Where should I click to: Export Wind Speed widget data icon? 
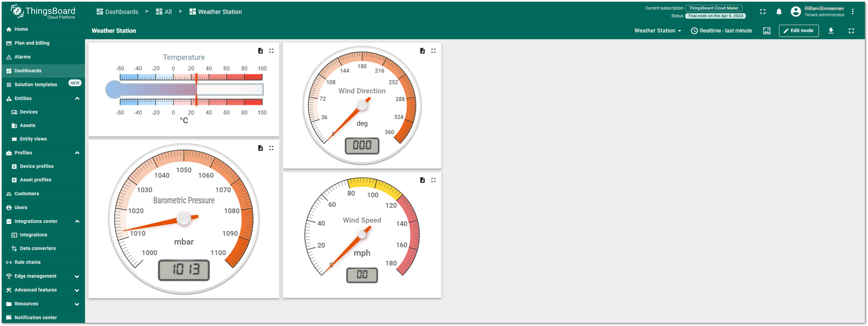(422, 180)
